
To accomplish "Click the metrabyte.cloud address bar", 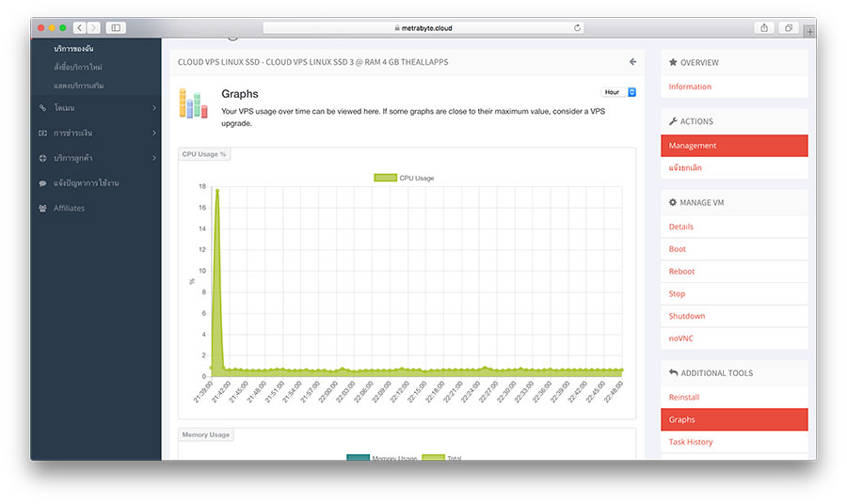I will 423,28.
